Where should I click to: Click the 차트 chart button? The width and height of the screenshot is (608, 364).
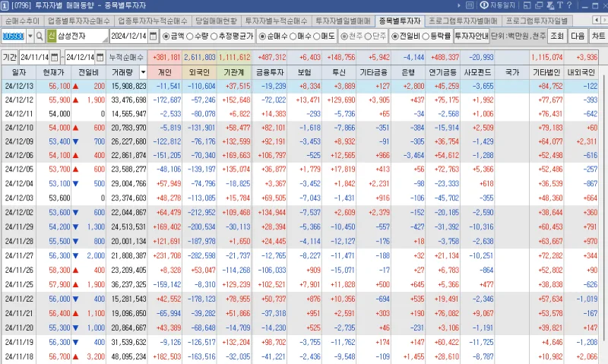tap(598, 36)
